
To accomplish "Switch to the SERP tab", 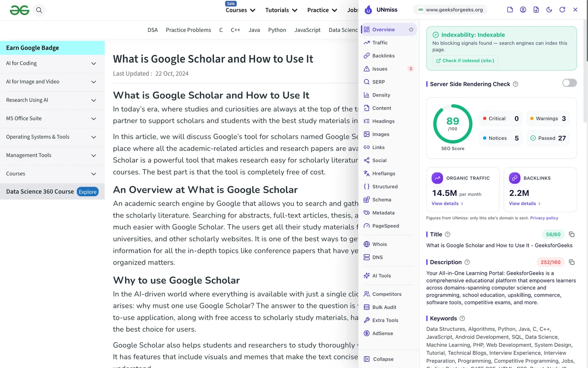I will click(389, 82).
